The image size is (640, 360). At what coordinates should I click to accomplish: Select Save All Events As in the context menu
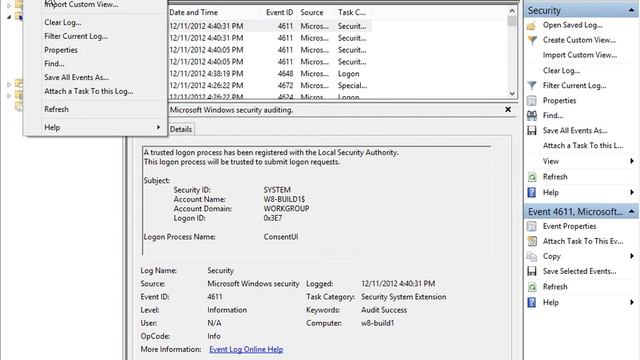click(x=76, y=78)
